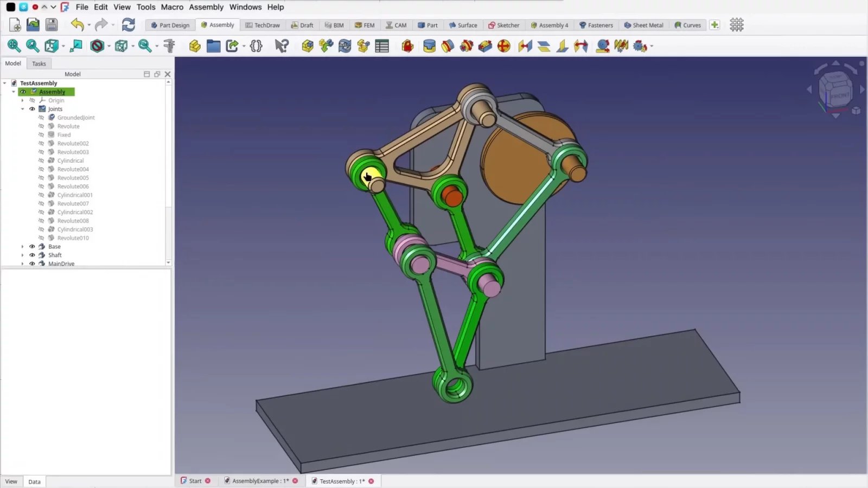Open the bill of materials table
Viewport: 868px width, 488px height.
pyautogui.click(x=382, y=46)
